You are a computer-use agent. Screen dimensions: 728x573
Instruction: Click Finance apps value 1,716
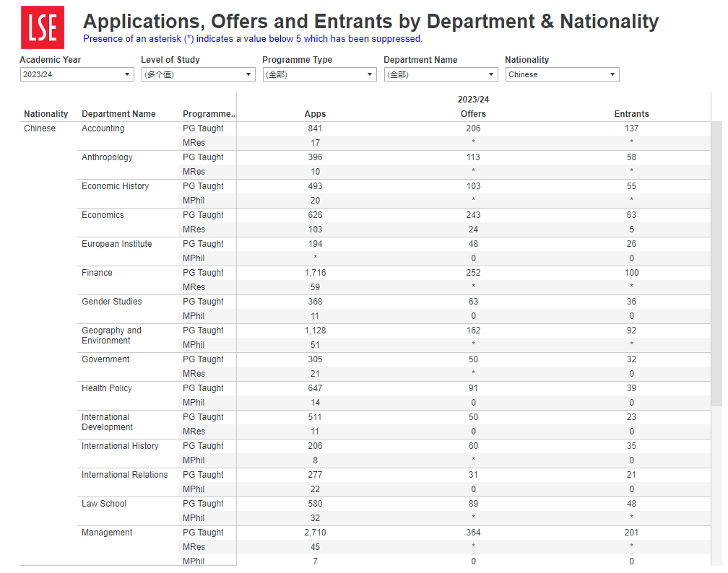(x=315, y=272)
